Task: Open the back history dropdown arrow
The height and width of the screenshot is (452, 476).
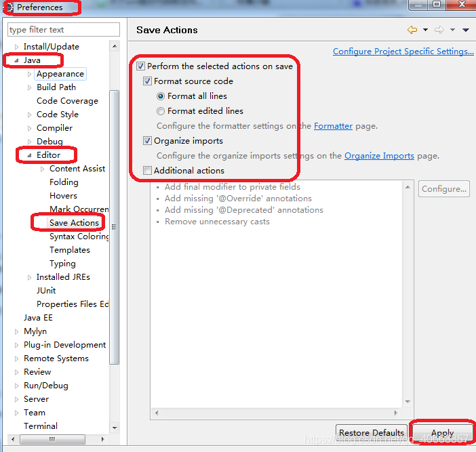Action: tap(425, 30)
